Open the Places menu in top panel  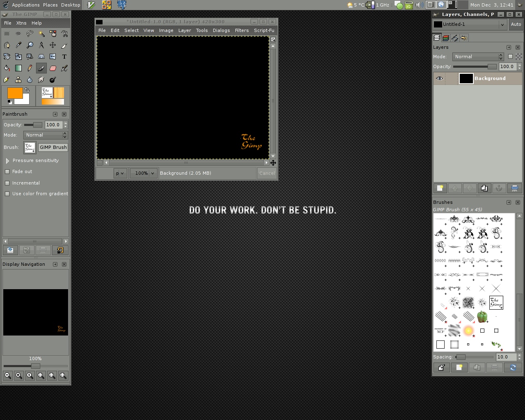point(50,5)
